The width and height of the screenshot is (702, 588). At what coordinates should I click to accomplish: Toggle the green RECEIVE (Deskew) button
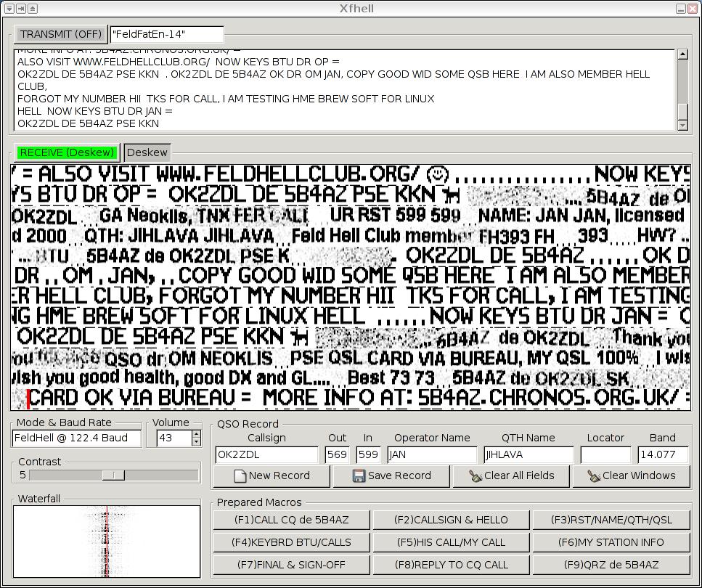68,152
